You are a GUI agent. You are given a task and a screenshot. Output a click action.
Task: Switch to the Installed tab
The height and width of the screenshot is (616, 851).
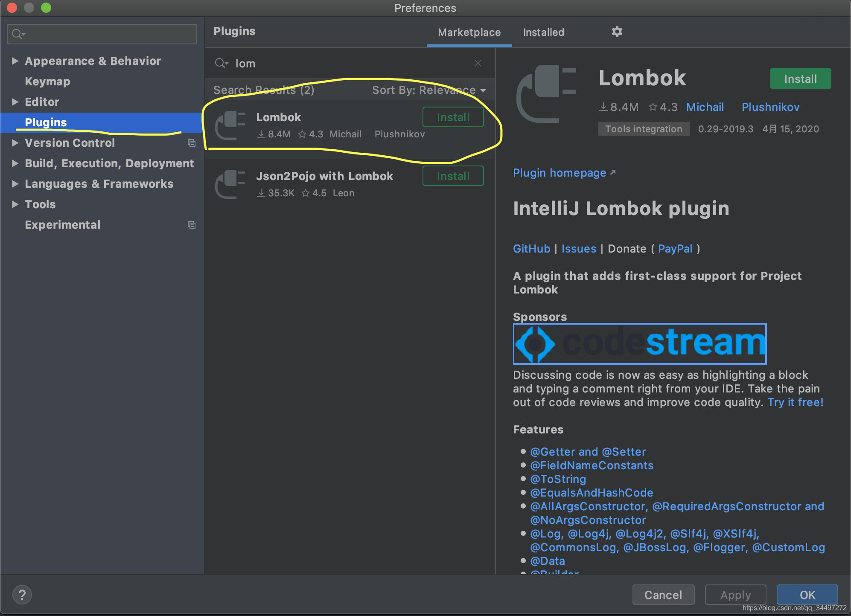click(x=543, y=32)
